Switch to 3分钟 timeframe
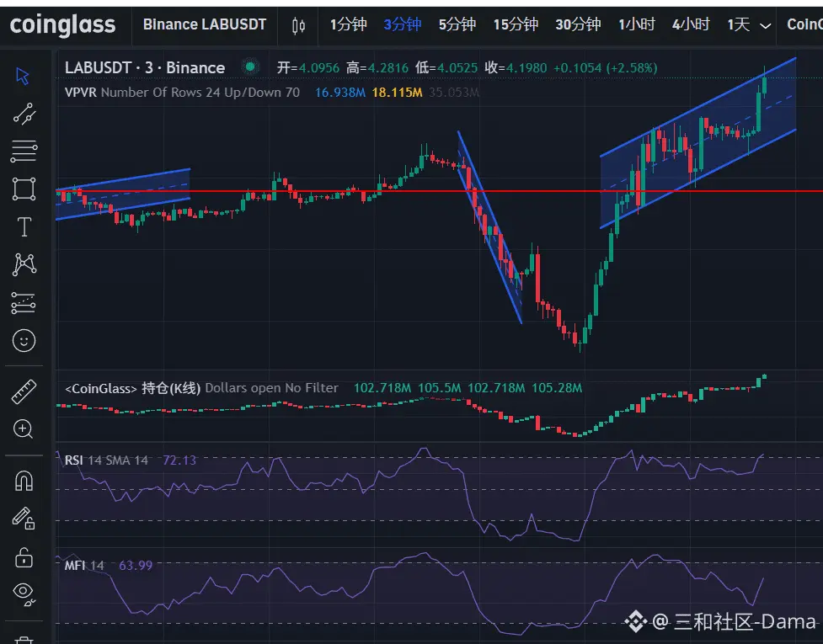This screenshot has width=823, height=644. point(403,24)
